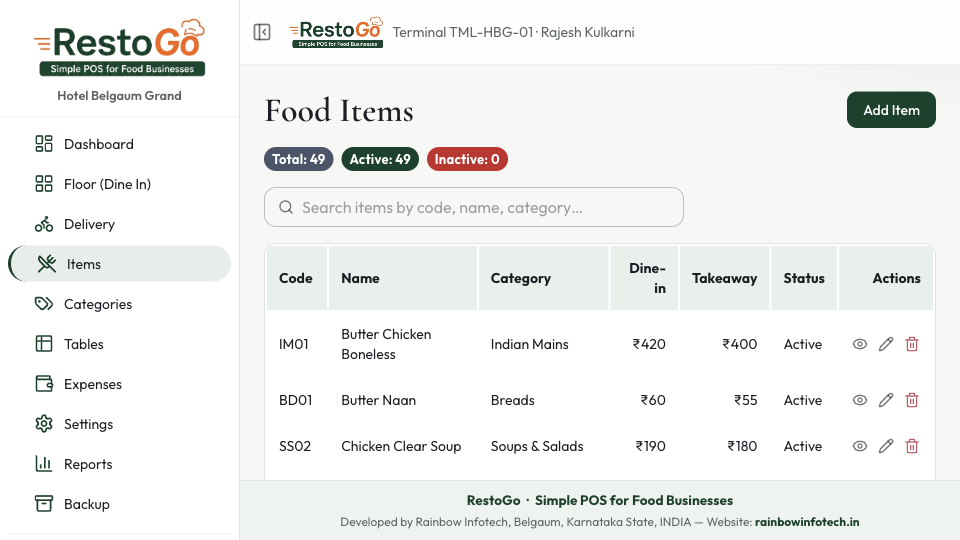Collapse the sidebar with the panel toggle icon
The width and height of the screenshot is (960, 540).
click(262, 32)
